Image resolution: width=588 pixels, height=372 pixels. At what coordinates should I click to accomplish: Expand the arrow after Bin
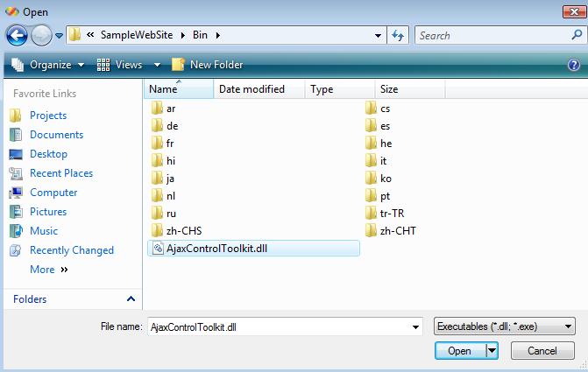click(x=218, y=36)
